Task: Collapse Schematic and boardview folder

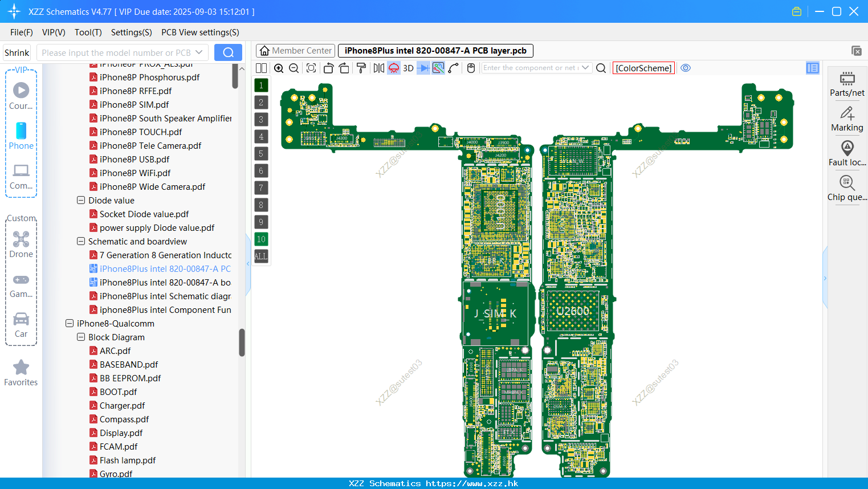Action: (81, 242)
